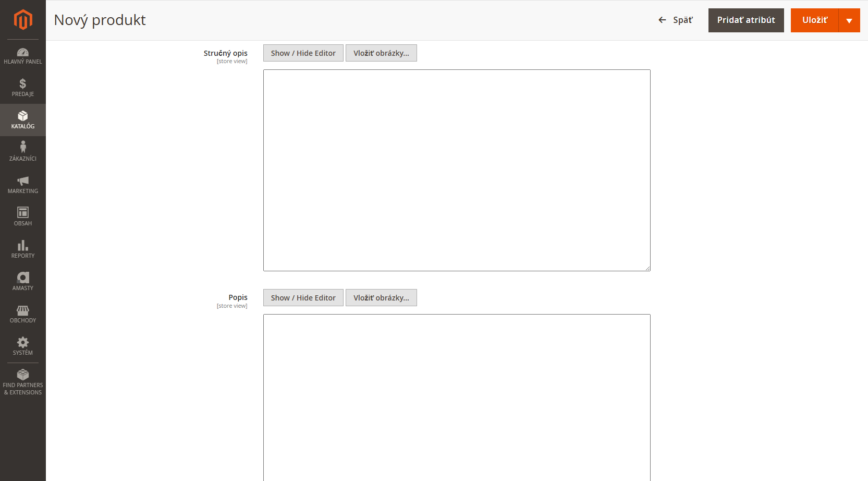Image resolution: width=868 pixels, height=481 pixels.
Task: Open the Reporty chart menu
Action: 23,249
